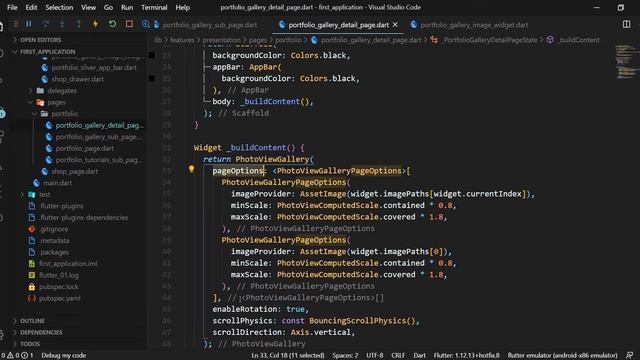The image size is (640, 360).
Task: Change file encoding UTF-8
Action: pos(375,356)
